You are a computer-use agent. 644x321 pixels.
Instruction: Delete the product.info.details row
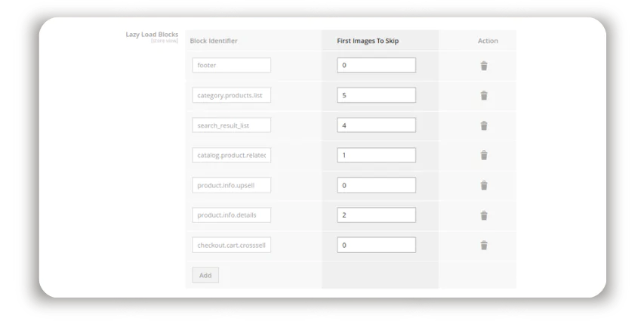484,215
